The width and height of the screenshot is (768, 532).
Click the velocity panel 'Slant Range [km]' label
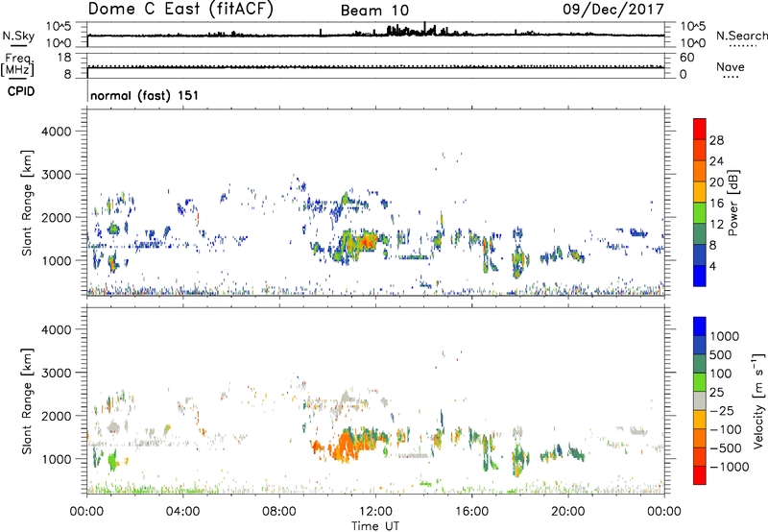(x=28, y=400)
